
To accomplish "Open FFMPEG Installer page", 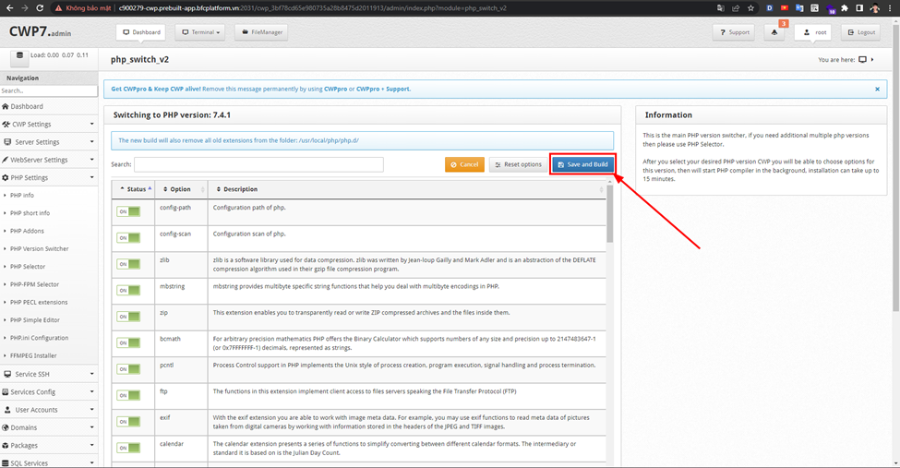I will 33,355.
